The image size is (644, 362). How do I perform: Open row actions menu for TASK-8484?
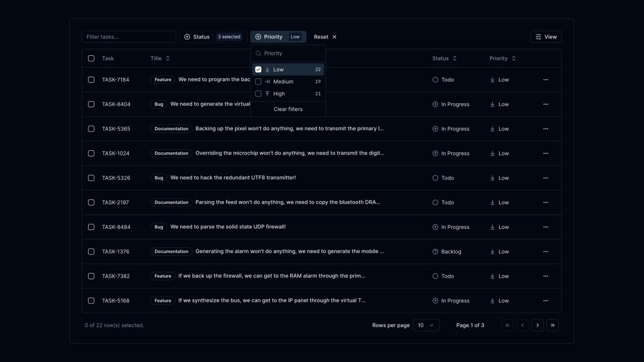click(x=546, y=227)
